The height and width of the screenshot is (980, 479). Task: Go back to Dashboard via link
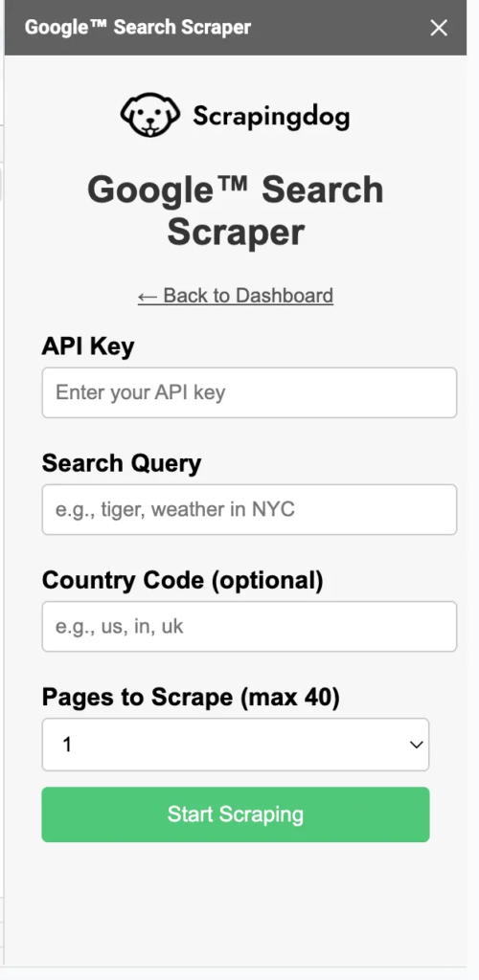click(235, 295)
